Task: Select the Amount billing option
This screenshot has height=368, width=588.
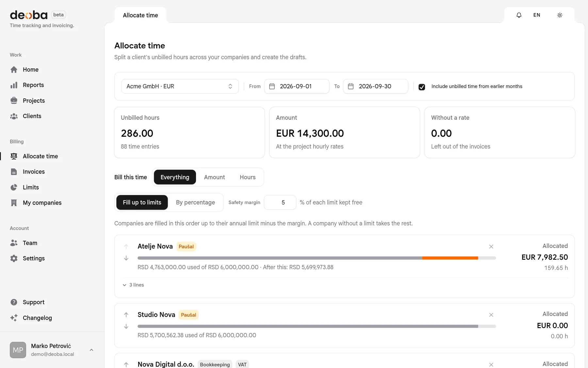Action: [214, 177]
